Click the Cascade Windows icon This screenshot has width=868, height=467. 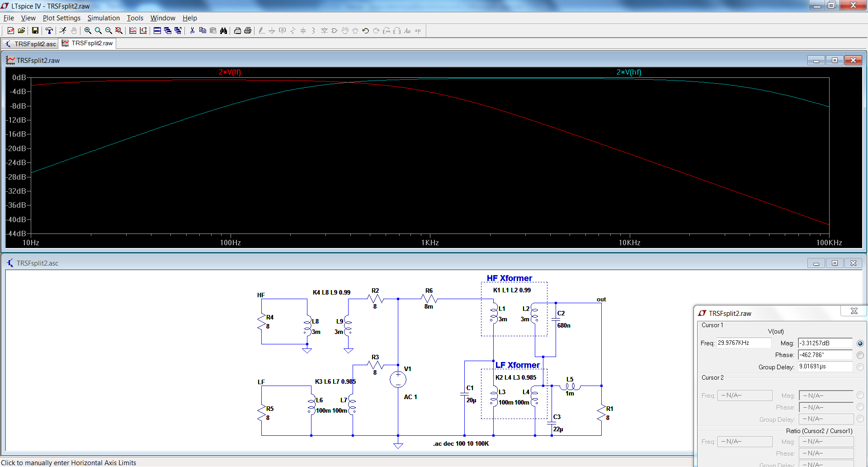point(168,31)
